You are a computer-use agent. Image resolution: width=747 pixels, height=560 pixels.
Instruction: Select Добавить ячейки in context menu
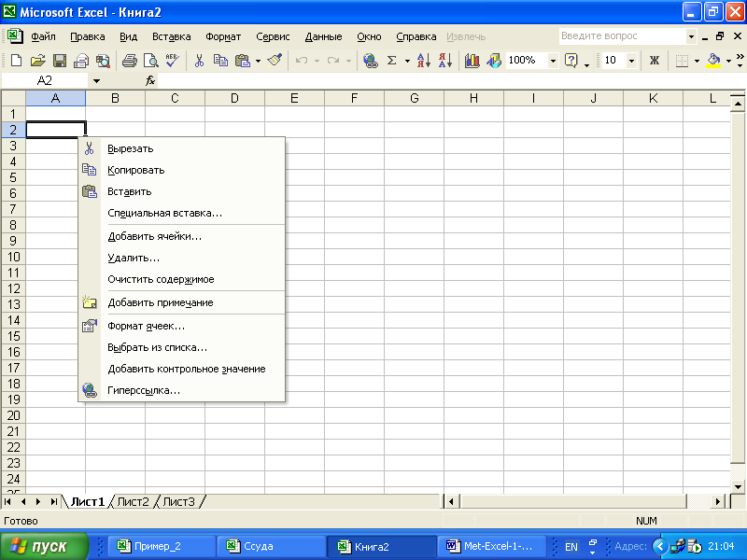pyautogui.click(x=182, y=236)
